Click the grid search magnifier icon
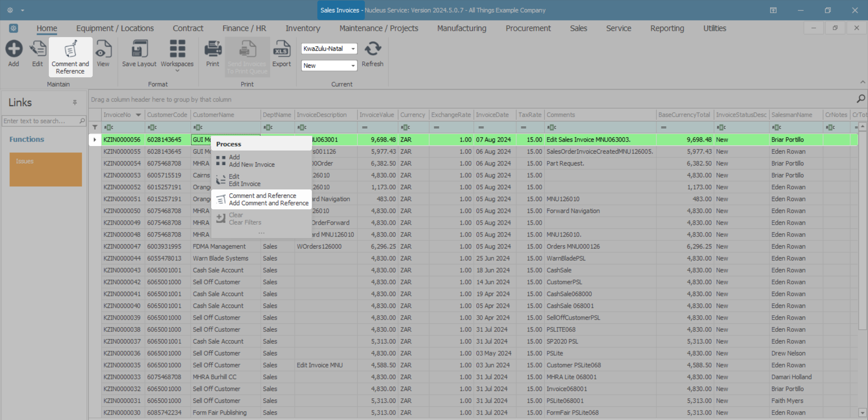The width and height of the screenshot is (868, 420). 861,99
